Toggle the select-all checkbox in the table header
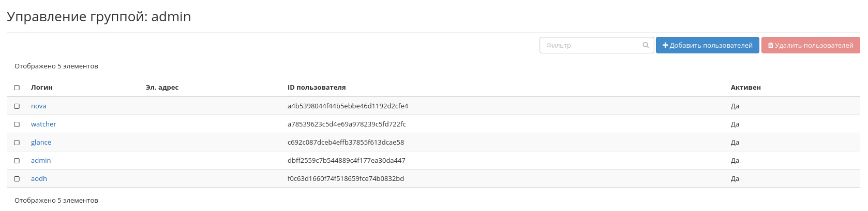This screenshot has height=211, width=868. [17, 88]
